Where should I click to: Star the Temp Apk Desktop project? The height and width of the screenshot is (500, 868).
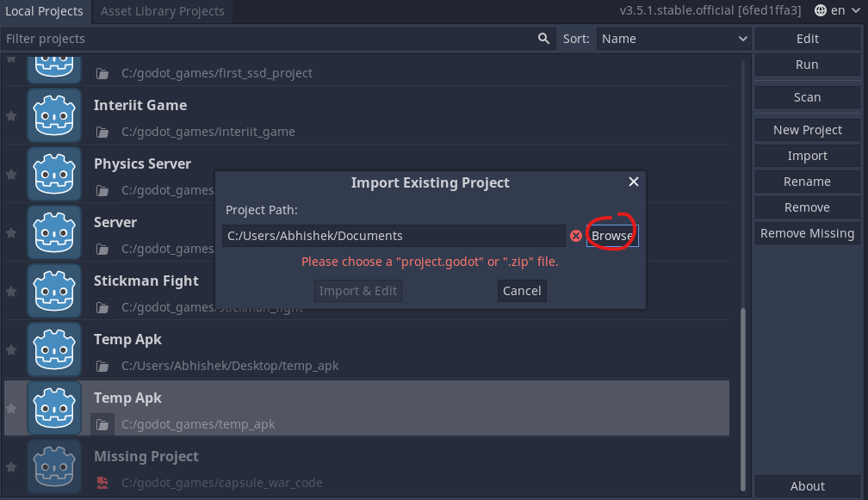(x=11, y=350)
